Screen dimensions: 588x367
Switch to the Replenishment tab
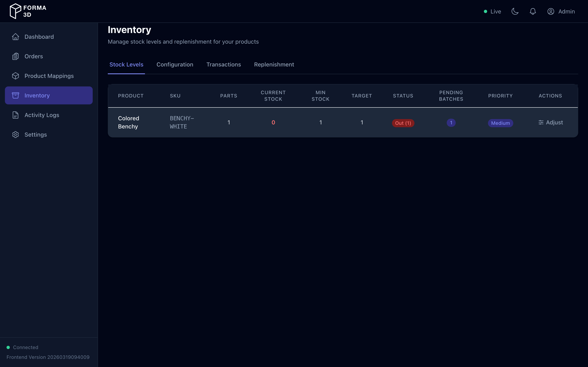point(274,65)
